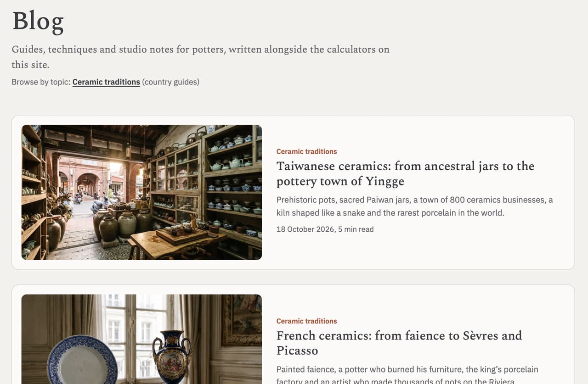Open the Taiwanese ceramics article title

click(x=405, y=173)
